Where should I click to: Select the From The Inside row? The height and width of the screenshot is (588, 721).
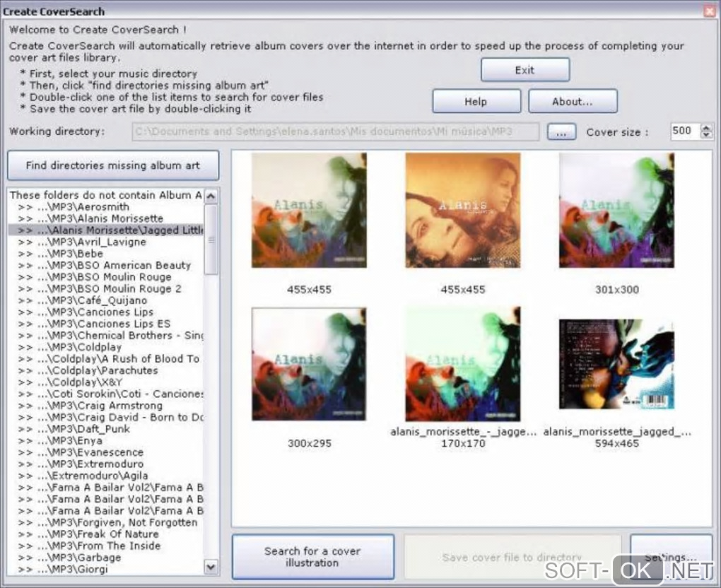106,546
